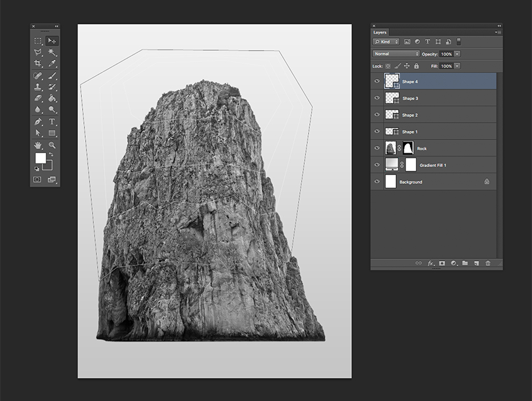This screenshot has width=532, height=401.
Task: Toggle visibility of Gradient Fill 1 layer
Action: tap(377, 165)
